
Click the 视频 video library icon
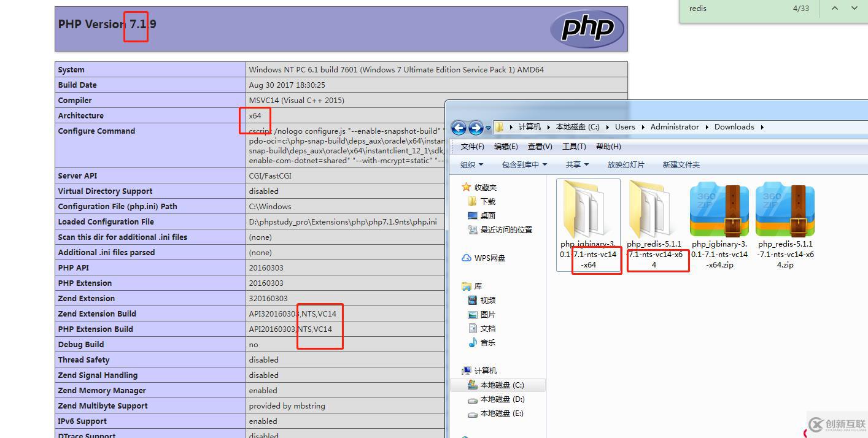pos(472,300)
